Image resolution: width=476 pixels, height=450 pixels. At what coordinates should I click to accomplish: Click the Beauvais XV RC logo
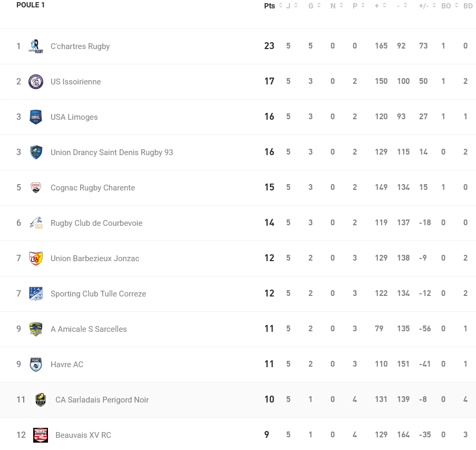point(41,435)
